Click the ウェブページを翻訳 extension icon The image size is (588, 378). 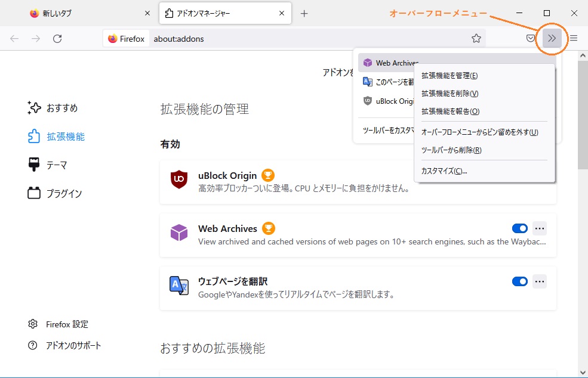click(179, 286)
